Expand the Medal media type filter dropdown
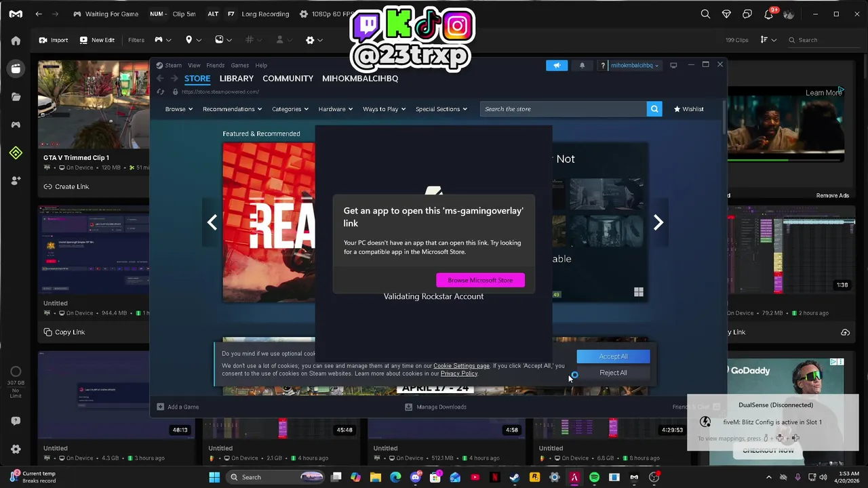Screen dimensions: 868x488 (223, 40)
